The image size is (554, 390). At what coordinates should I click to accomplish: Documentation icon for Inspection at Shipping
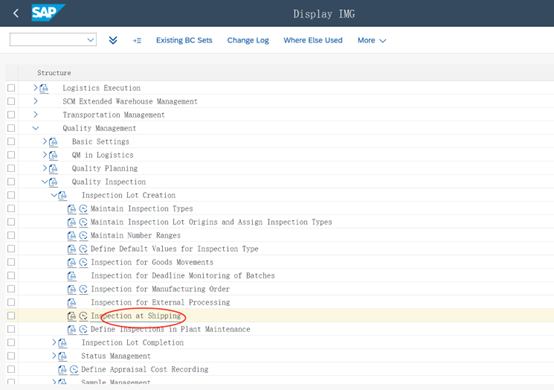click(72, 316)
